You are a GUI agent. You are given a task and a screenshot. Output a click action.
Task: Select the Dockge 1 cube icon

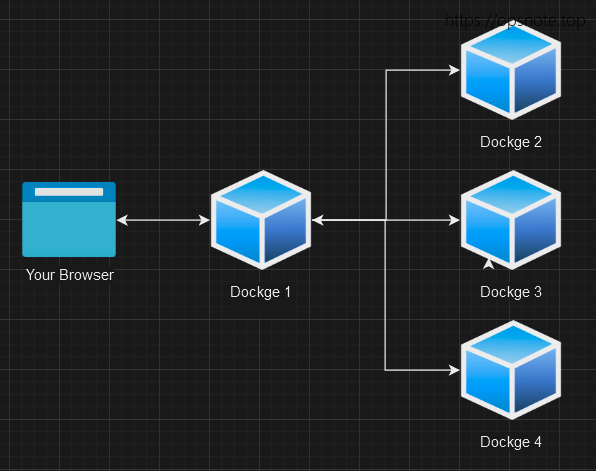point(261,220)
